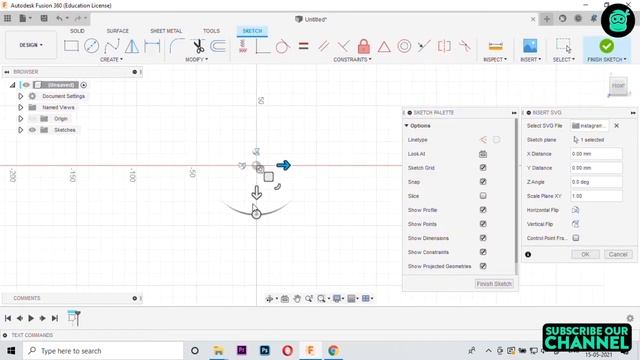
Task: Open the CREATE dropdown menu
Action: 111,60
